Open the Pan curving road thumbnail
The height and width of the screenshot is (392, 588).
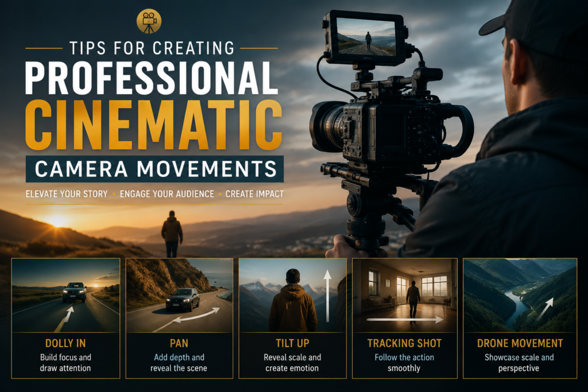(179, 296)
